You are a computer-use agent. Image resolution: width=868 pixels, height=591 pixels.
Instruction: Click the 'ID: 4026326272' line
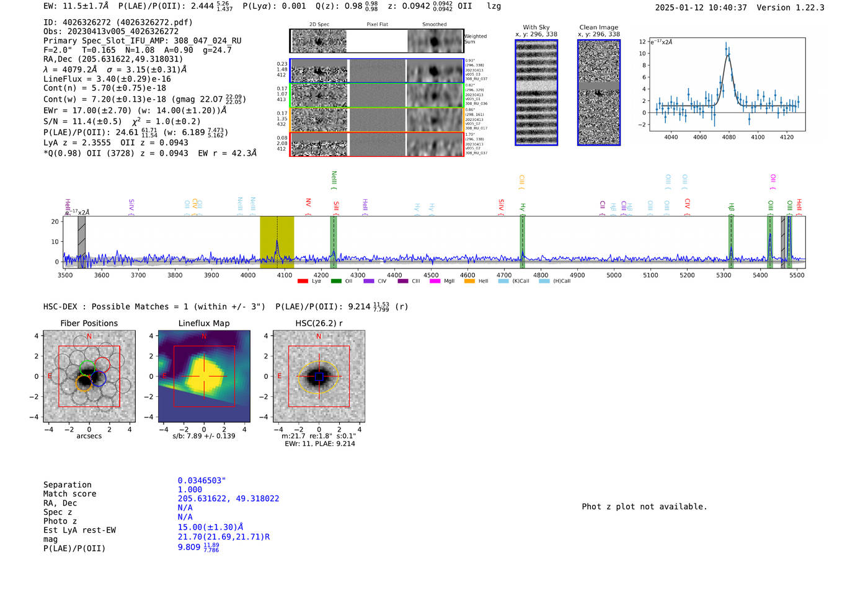pos(118,22)
